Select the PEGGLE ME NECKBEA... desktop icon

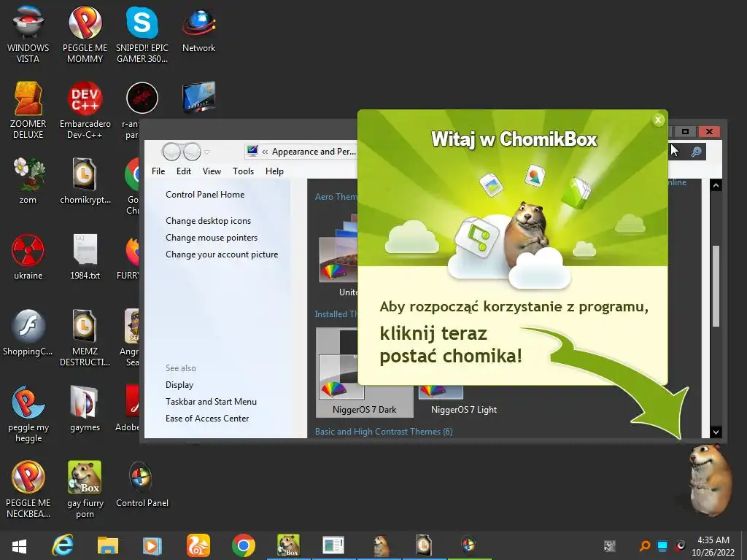(x=28, y=489)
